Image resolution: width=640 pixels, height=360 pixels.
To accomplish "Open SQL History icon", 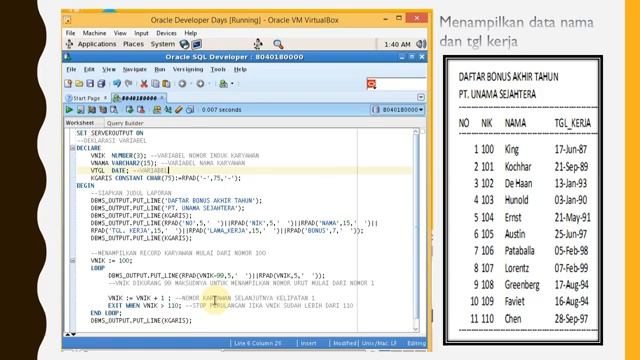I will click(190, 109).
